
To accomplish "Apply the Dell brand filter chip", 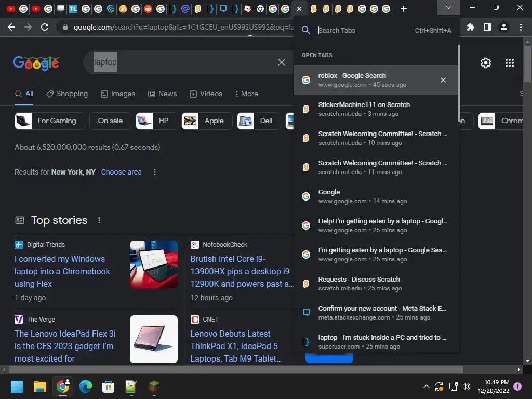I will tap(259, 121).
